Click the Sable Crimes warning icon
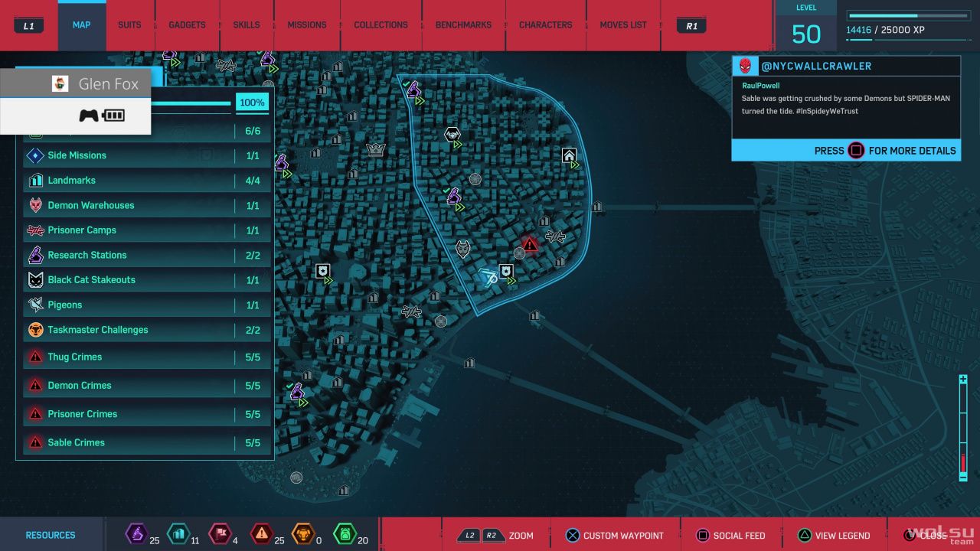 (x=35, y=442)
